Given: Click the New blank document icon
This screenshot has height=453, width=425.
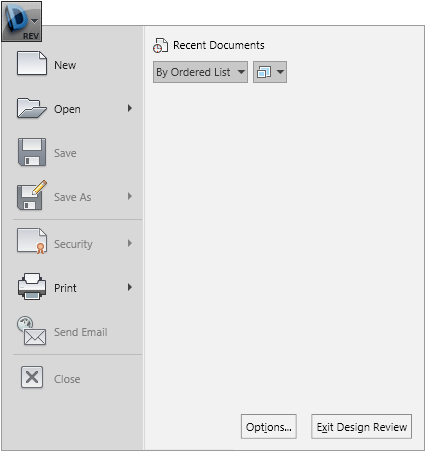Looking at the screenshot, I should tap(32, 63).
